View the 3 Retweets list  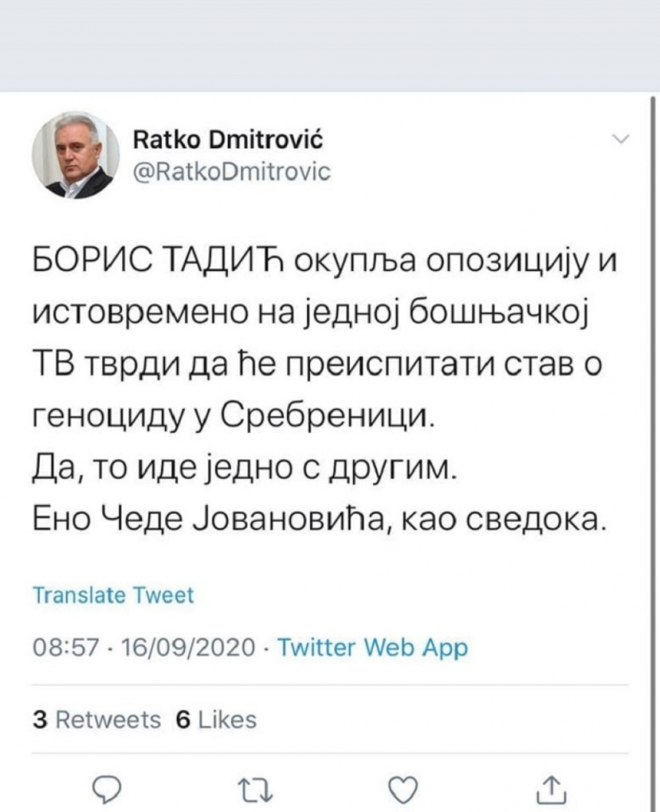[94, 718]
